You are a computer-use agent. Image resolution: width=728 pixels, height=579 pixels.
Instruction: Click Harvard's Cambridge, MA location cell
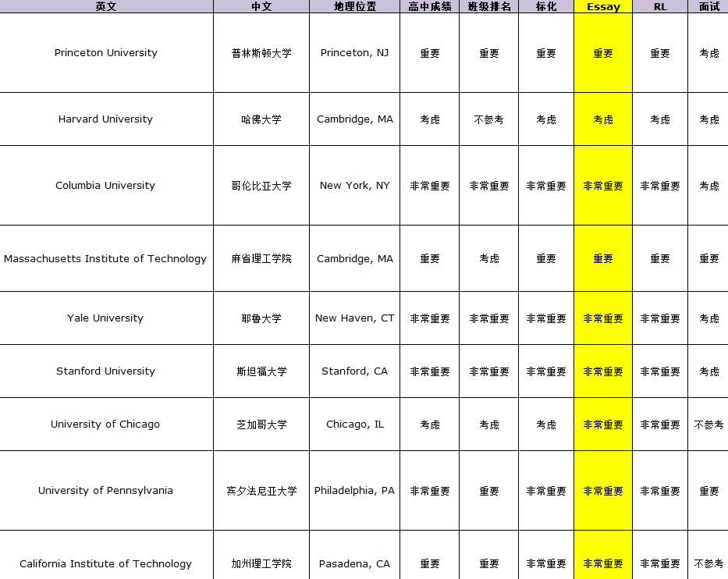pos(355,119)
